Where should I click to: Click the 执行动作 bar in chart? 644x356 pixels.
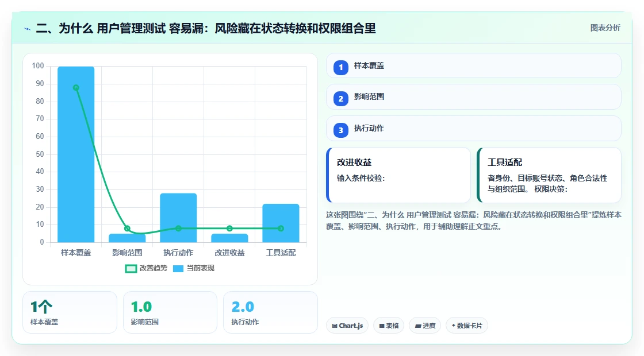coord(178,218)
